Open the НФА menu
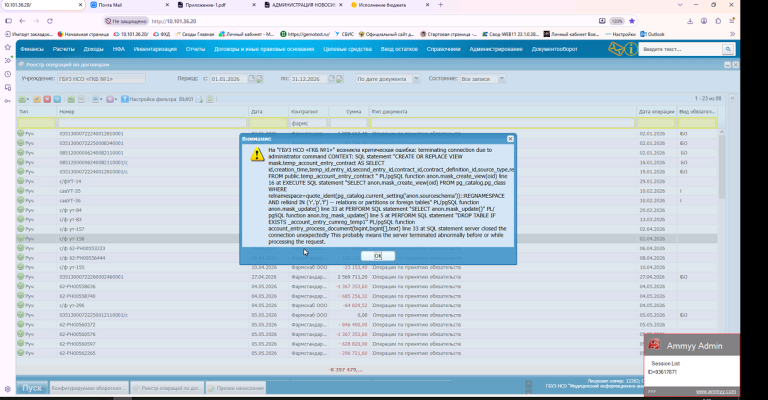 pos(119,49)
